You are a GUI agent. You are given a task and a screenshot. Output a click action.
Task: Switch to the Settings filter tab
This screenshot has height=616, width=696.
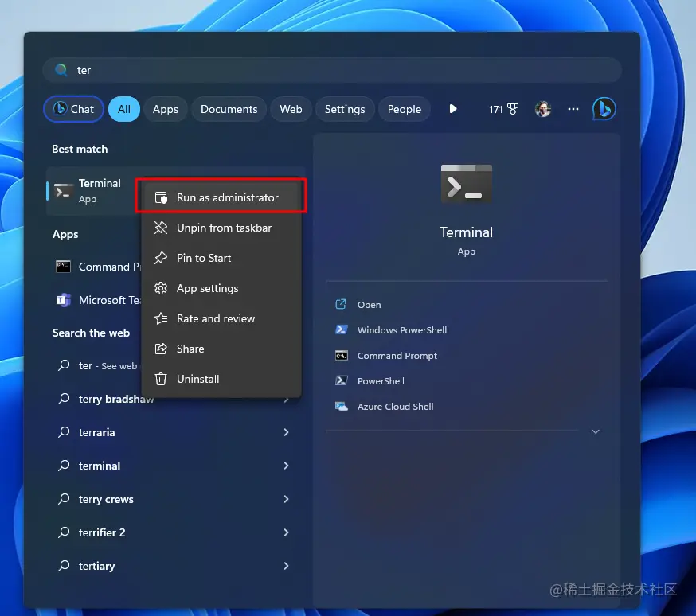pos(345,109)
